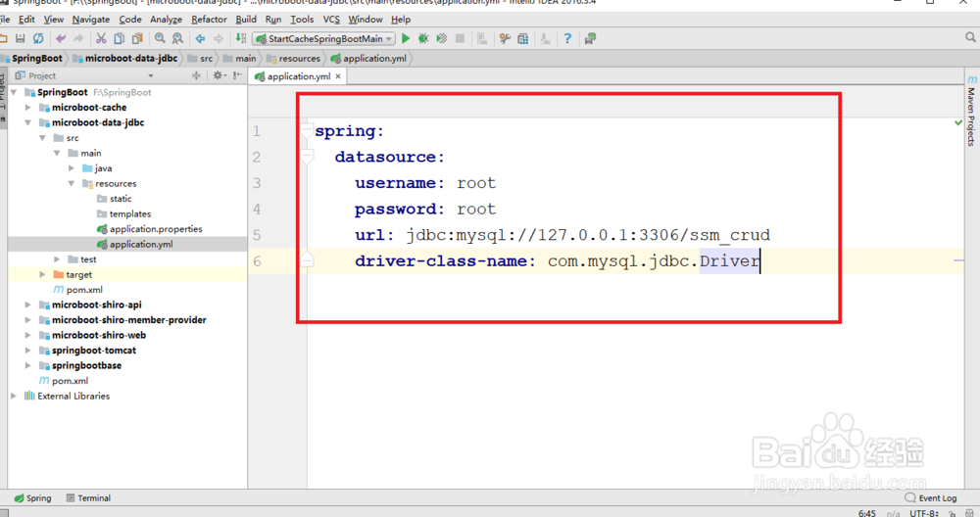The width and height of the screenshot is (980, 517).
Task: Click the Back navigation arrow
Action: coord(200,39)
